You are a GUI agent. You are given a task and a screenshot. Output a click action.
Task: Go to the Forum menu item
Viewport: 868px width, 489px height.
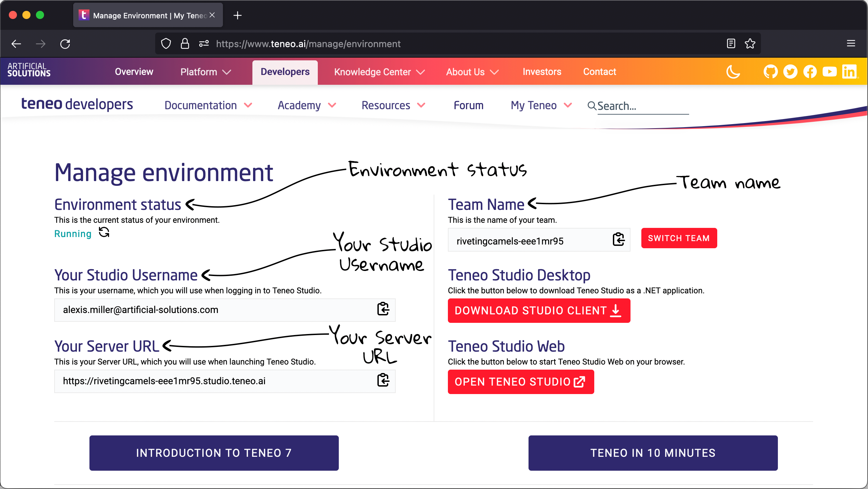coord(468,105)
